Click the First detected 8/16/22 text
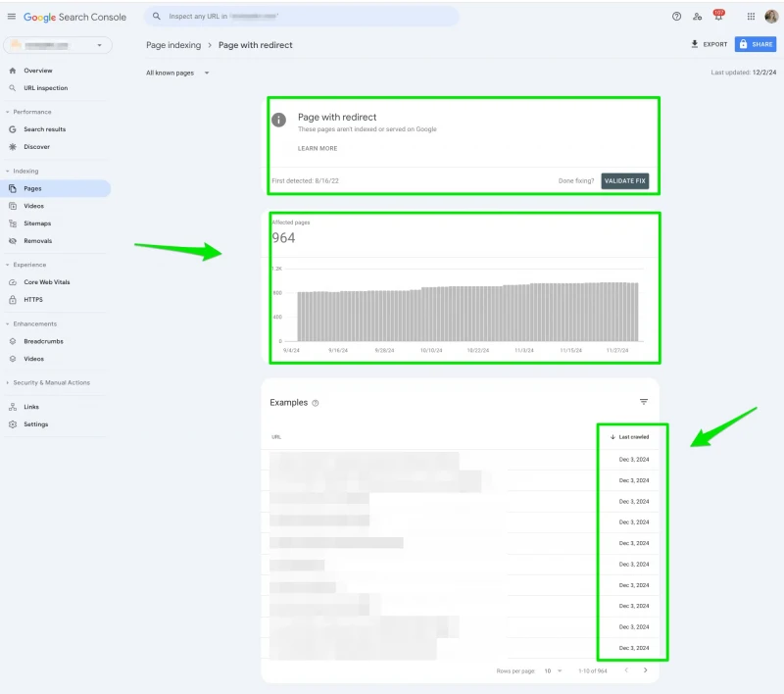This screenshot has height=694, width=784. click(305, 181)
